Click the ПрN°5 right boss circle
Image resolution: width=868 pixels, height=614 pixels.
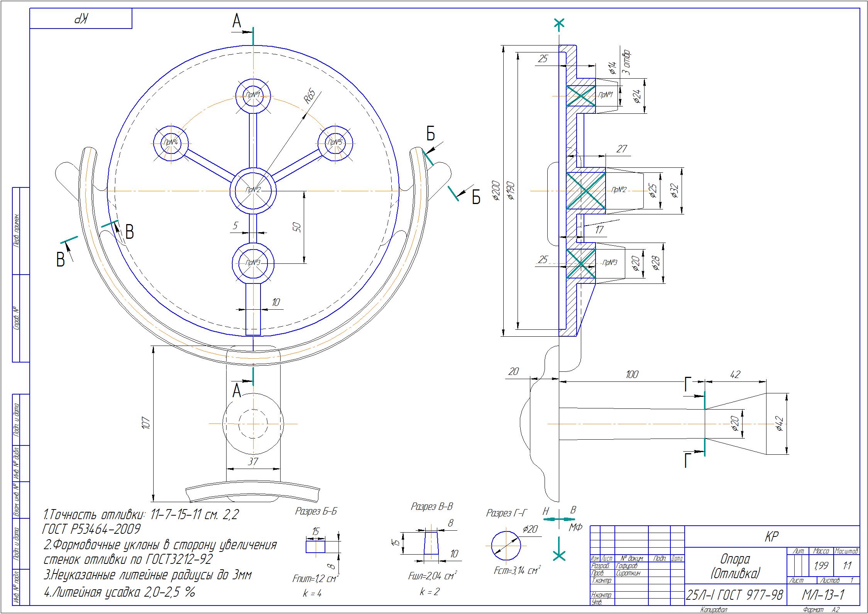click(x=335, y=142)
